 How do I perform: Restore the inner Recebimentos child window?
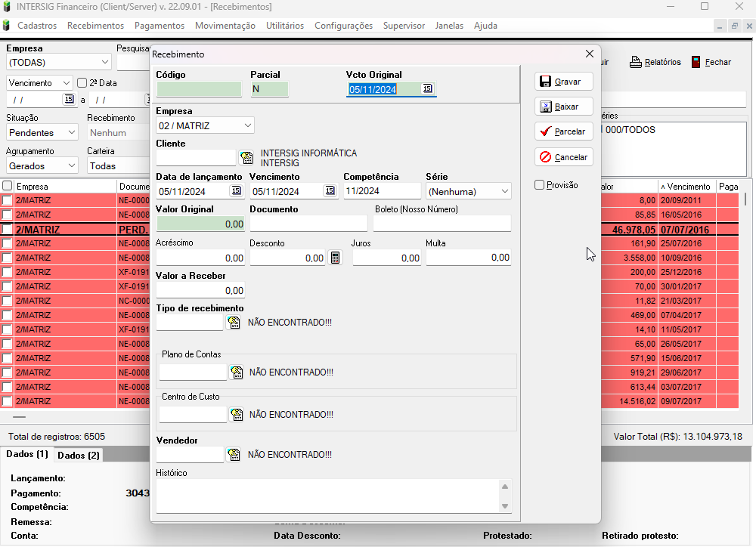pyautogui.click(x=734, y=26)
